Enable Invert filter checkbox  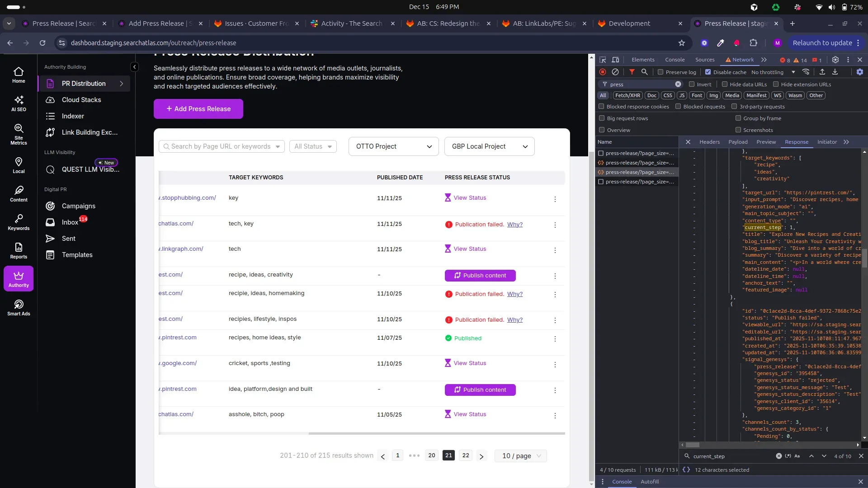tap(692, 84)
